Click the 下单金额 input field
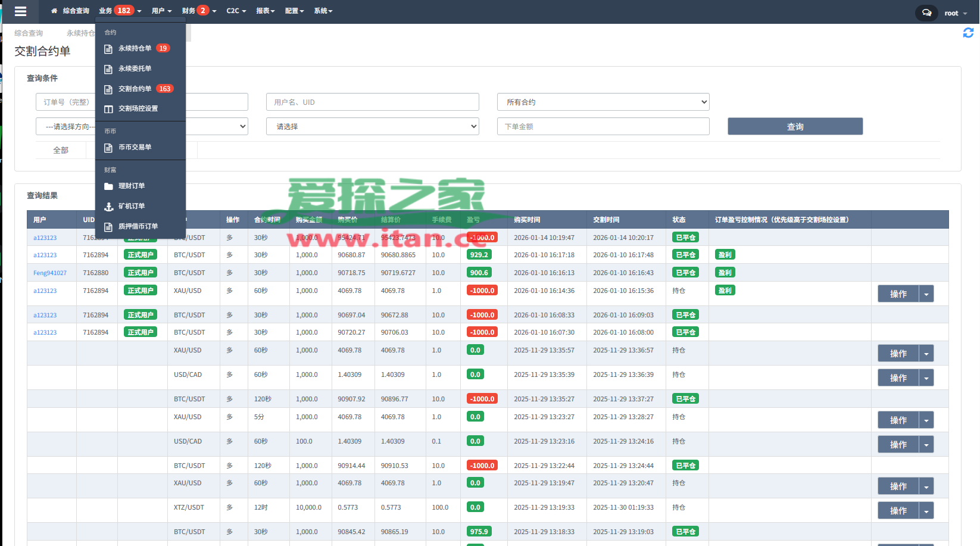Image resolution: width=980 pixels, height=546 pixels. [603, 126]
